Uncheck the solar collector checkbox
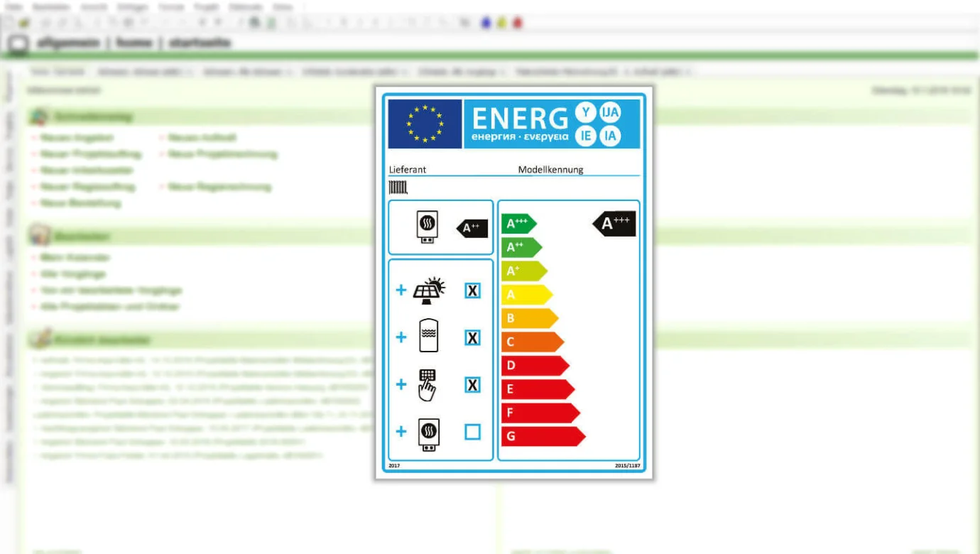The height and width of the screenshot is (554, 980). click(472, 290)
